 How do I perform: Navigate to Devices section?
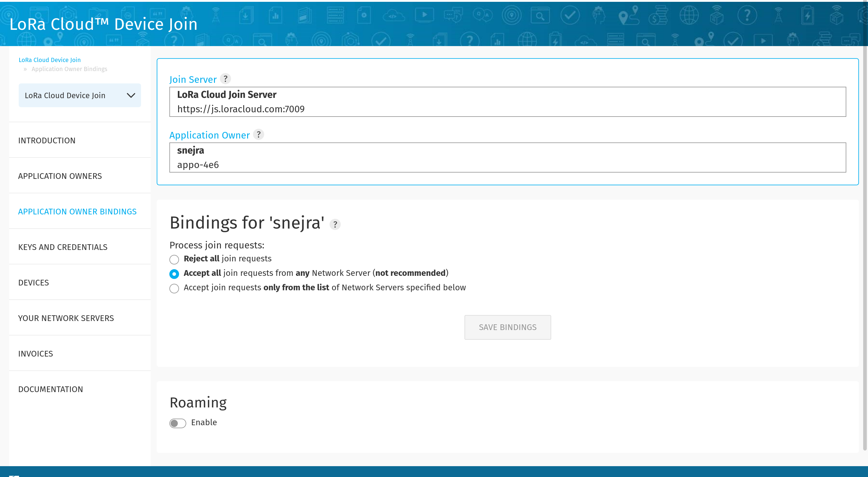tap(80, 282)
